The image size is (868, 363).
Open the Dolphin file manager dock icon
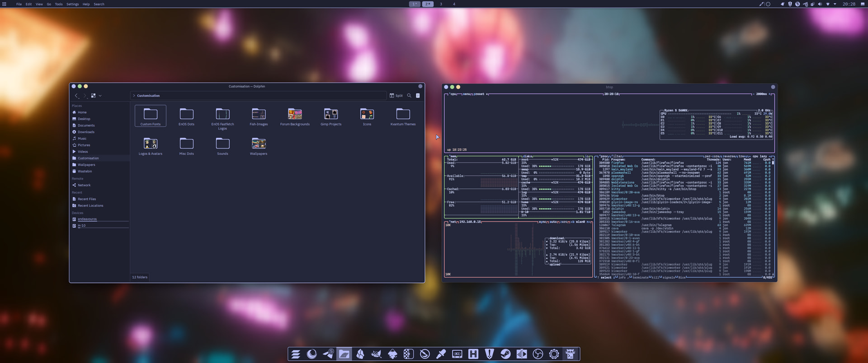[x=344, y=354]
